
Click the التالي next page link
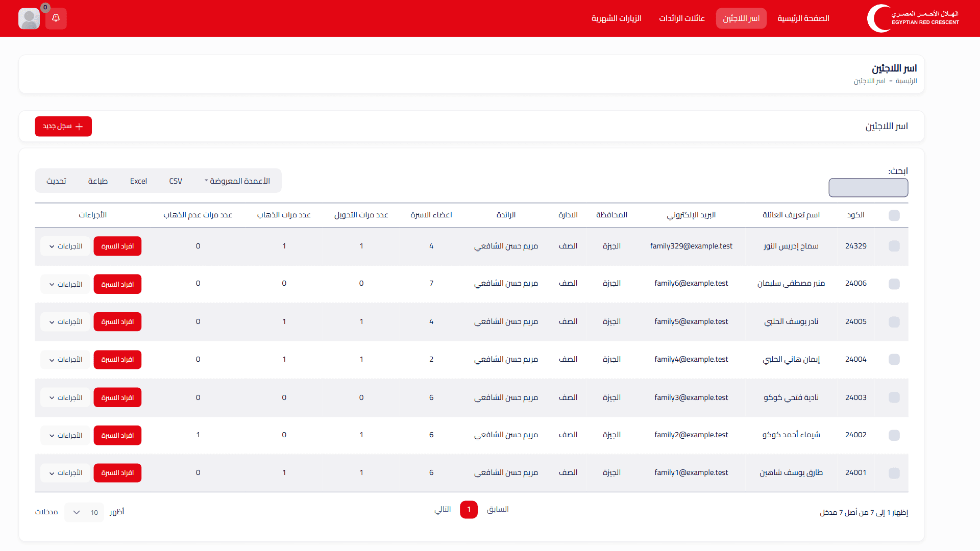pos(443,510)
